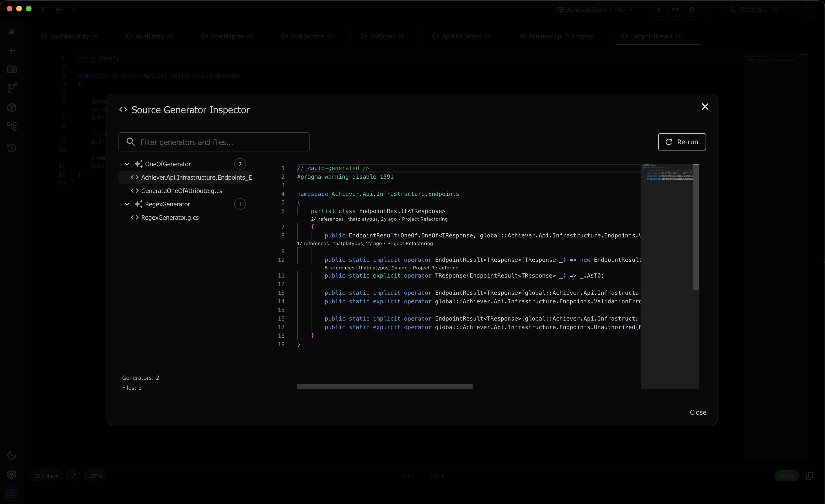Open GenerateOneOfAttribute.g.cs file
825x504 pixels.
182,191
